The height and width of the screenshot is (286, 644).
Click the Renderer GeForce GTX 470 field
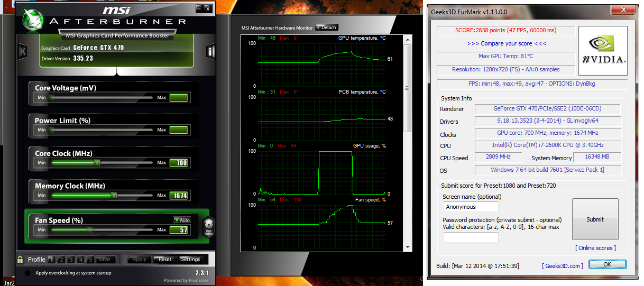click(x=548, y=109)
